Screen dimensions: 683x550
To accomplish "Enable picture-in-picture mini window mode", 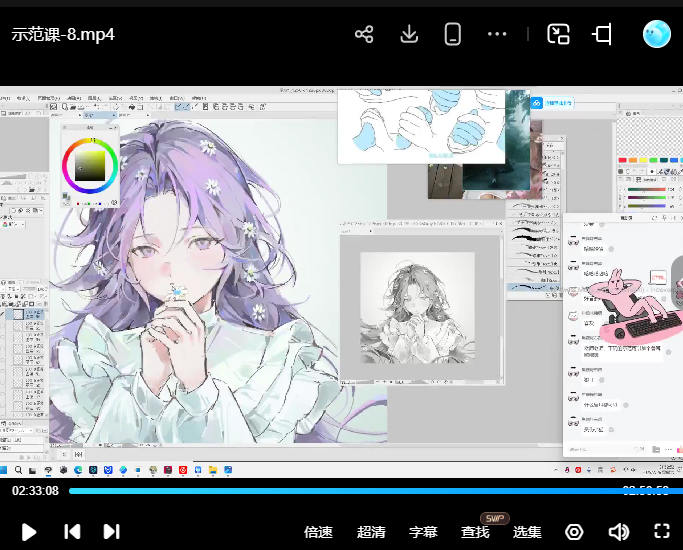I will click(x=558, y=34).
